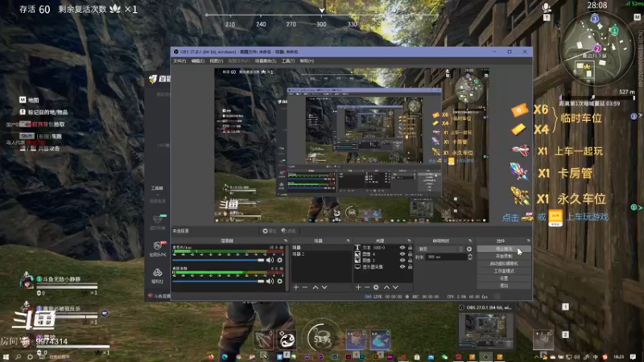
Task: Adjust the first mixer track volume slider
Action: (x=218, y=260)
